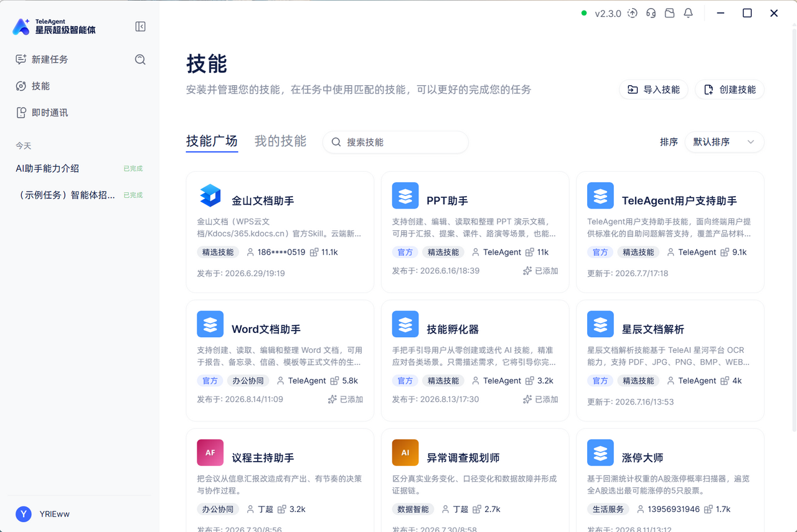Click the 星辰文档解析 skill icon
Viewport: 797px width, 532px height.
(600, 324)
